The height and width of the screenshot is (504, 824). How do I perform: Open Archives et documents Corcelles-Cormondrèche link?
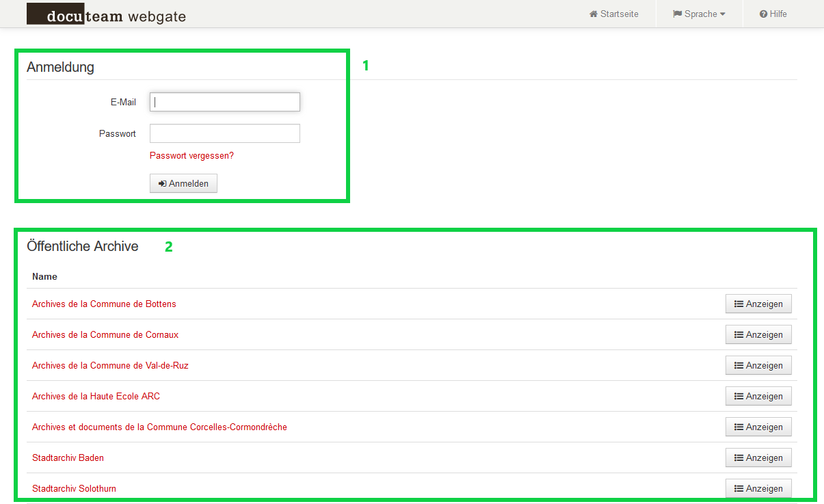point(159,427)
